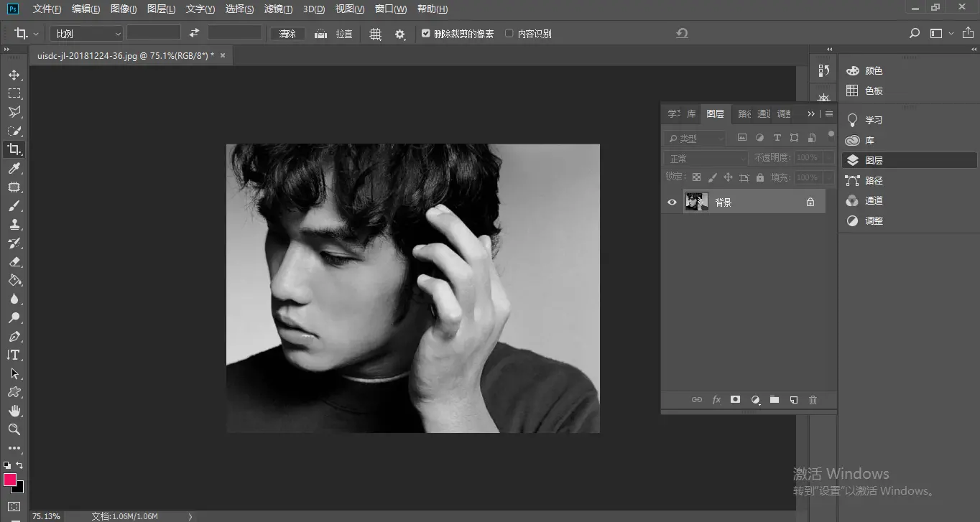Viewport: 980px width, 522px height.
Task: Select the Eyedropper tool
Action: [14, 168]
